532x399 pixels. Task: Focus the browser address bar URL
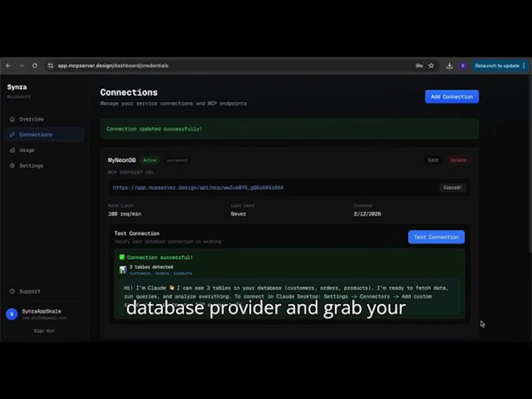[113, 66]
